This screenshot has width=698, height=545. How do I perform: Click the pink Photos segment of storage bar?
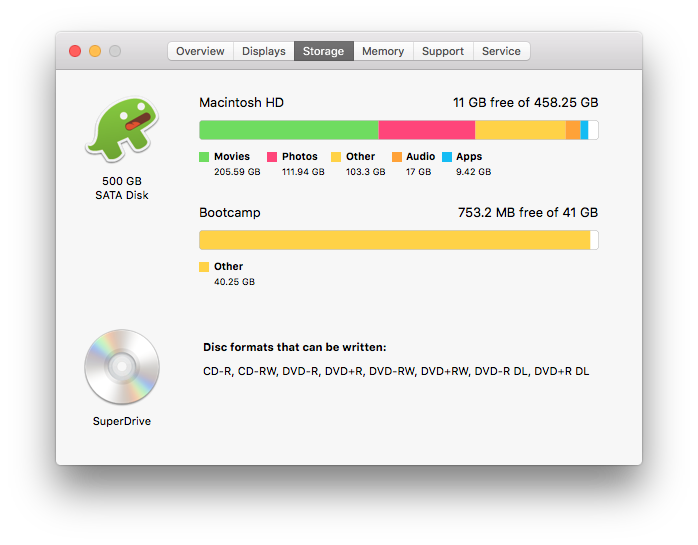point(426,130)
